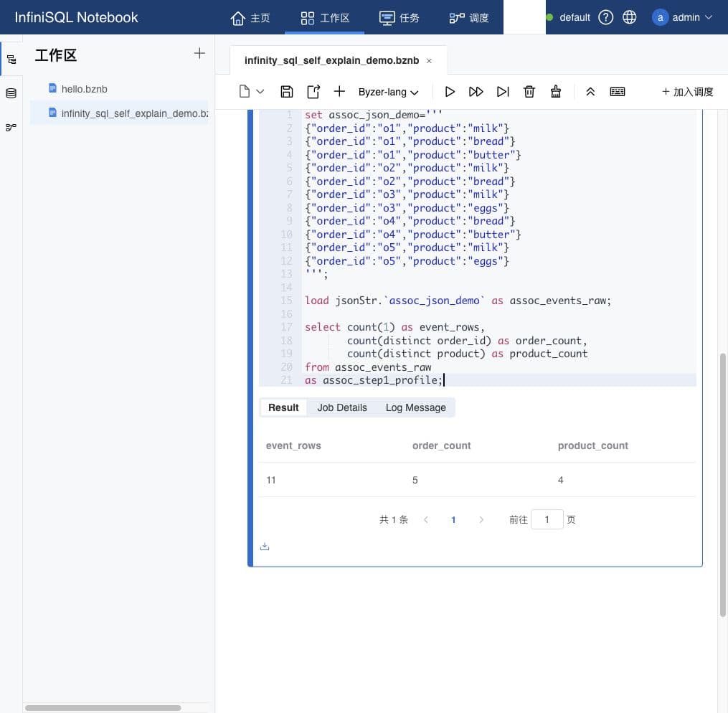Open the Byzer-lang language dropdown
Screen dimensions: 728x713
point(388,92)
